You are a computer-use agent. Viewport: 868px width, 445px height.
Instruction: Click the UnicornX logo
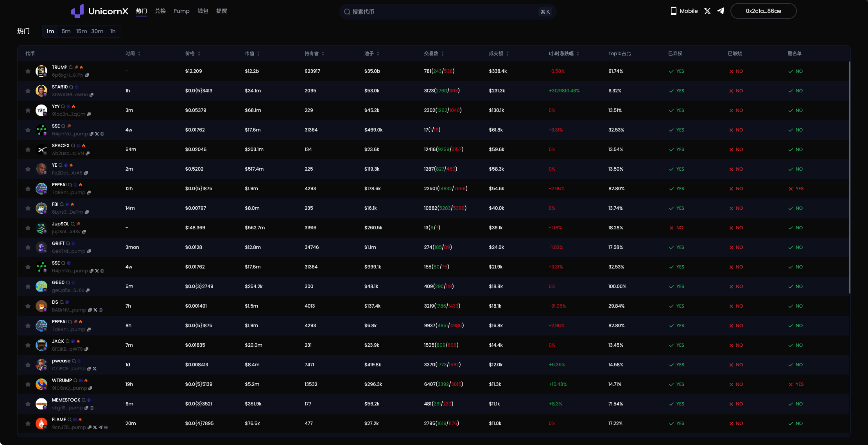point(100,11)
